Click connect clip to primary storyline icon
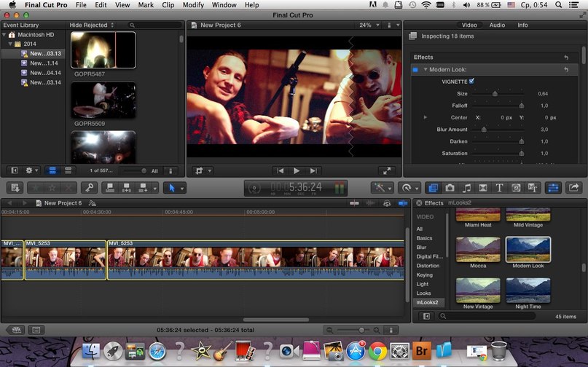The width and height of the screenshot is (588, 367). (x=110, y=187)
